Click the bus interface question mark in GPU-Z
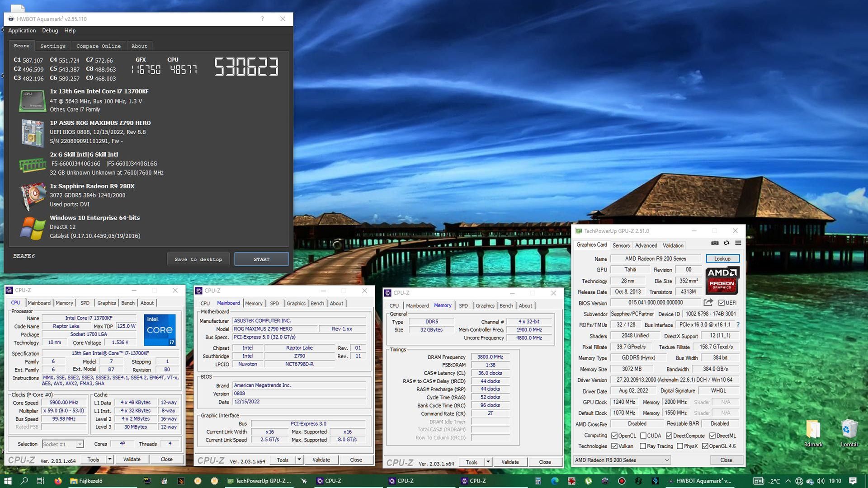This screenshot has height=488, width=868. pyautogui.click(x=738, y=325)
